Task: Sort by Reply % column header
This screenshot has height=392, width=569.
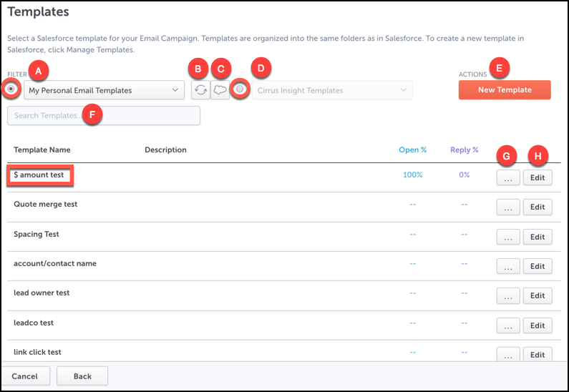Action: point(464,150)
